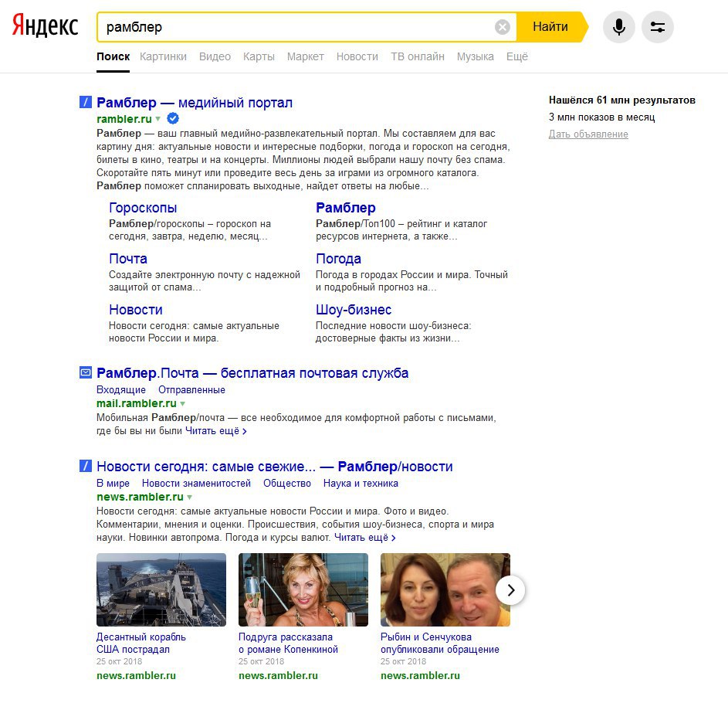Image resolution: width=728 pixels, height=703 pixels.
Task: Open Рыбин и Сенчукова опубликовали обращение headline
Action: [440, 643]
